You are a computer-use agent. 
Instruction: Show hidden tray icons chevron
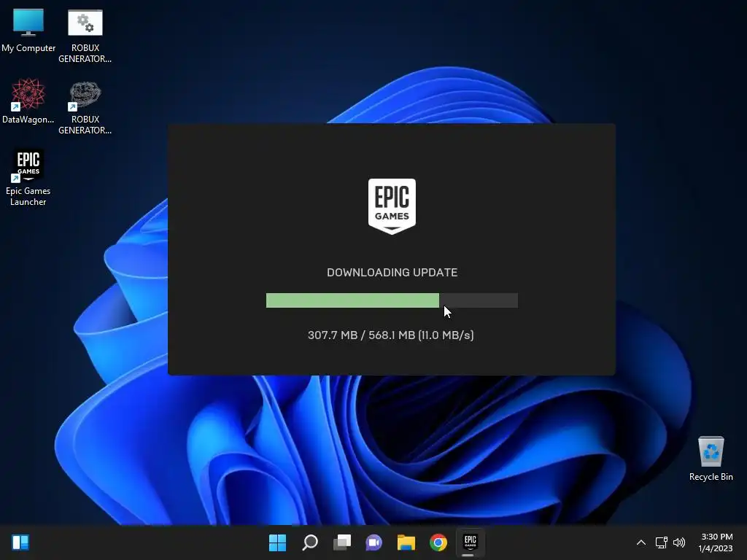tap(641, 542)
